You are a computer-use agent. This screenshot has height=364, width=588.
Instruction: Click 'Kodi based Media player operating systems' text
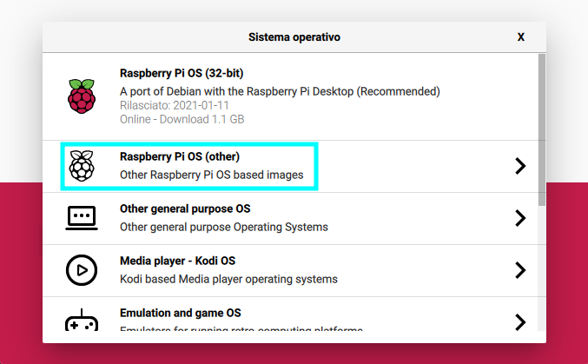228,279
